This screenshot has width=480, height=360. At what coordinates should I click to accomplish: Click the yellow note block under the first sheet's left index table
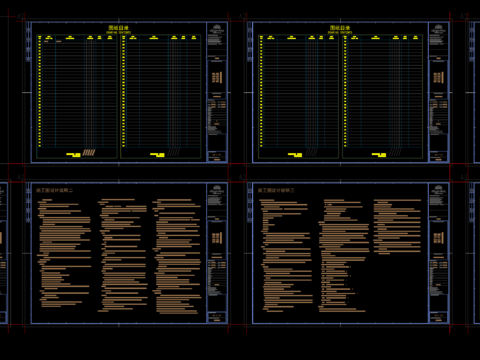coord(73,155)
